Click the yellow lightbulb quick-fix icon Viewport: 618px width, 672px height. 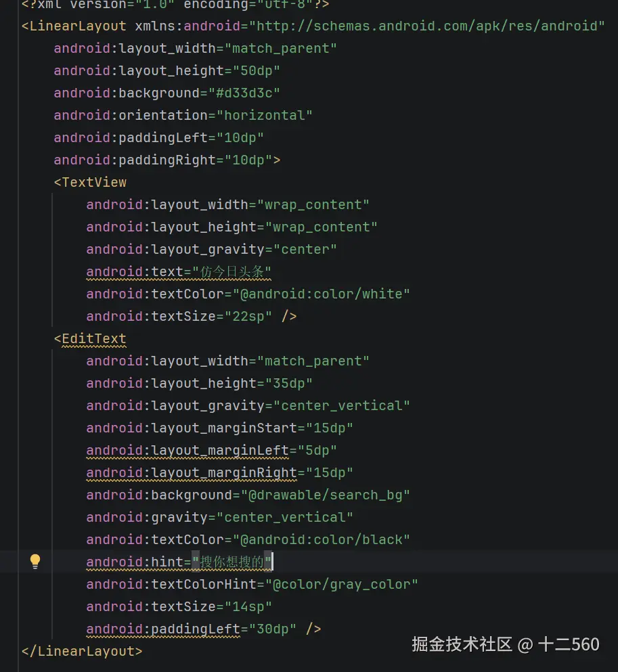click(x=35, y=561)
